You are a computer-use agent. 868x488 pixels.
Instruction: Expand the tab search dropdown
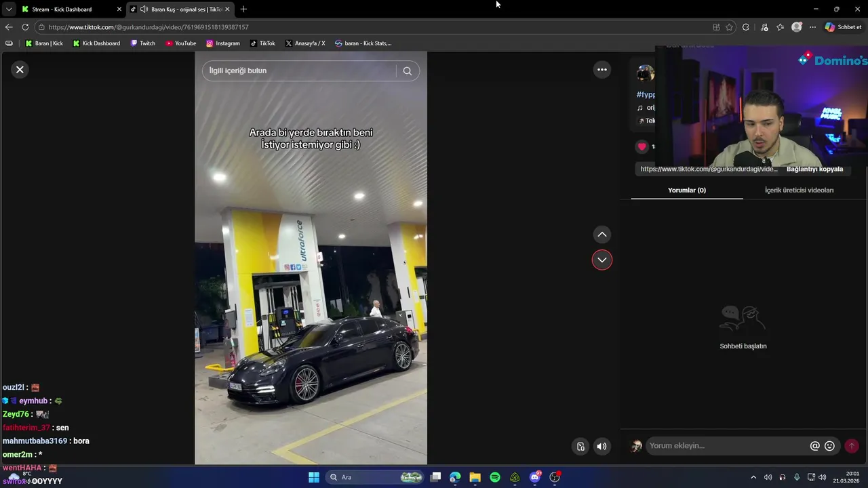8,9
